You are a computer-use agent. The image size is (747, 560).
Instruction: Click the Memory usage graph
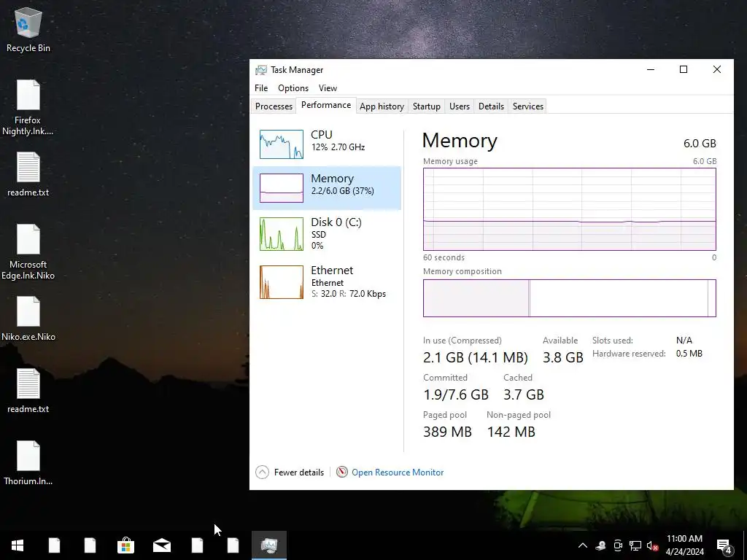pyautogui.click(x=569, y=209)
